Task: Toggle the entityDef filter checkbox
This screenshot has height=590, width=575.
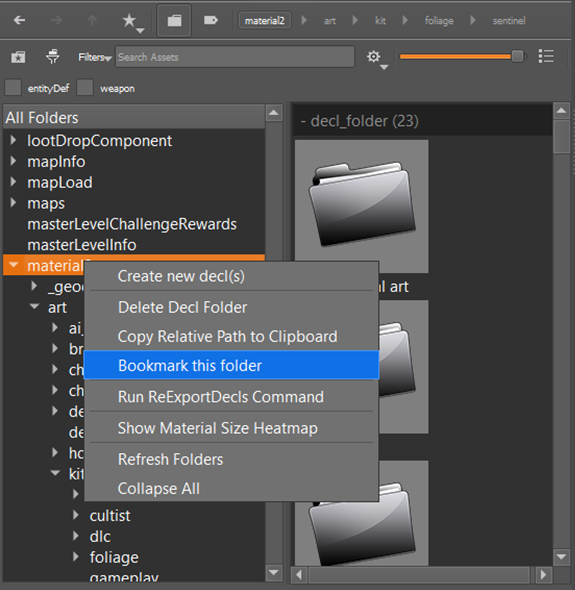Action: tap(13, 88)
